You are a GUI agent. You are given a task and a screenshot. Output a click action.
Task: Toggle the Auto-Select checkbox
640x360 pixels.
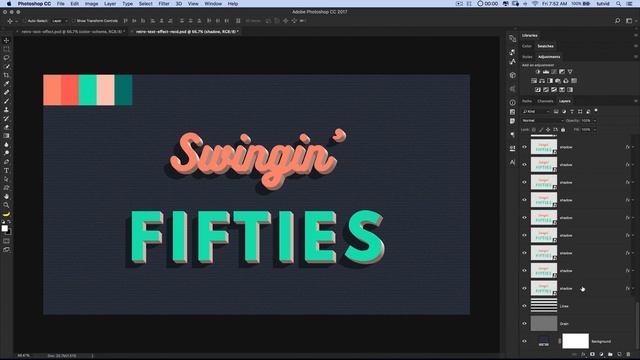click(x=24, y=21)
